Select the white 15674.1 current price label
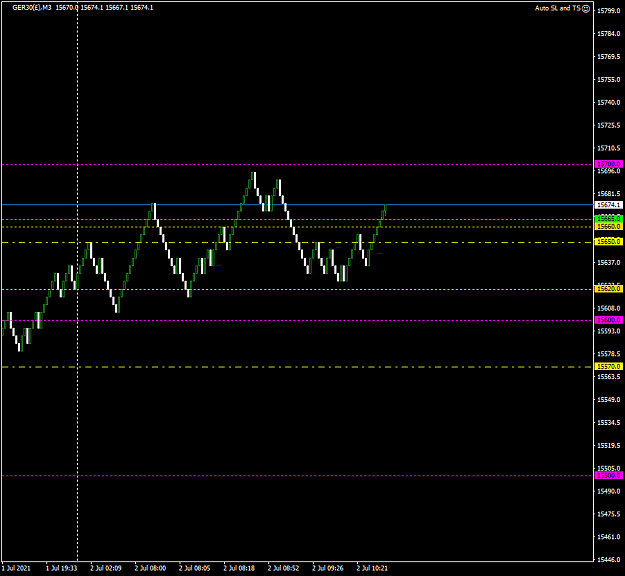Image resolution: width=625 pixels, height=576 pixels. 609,205
